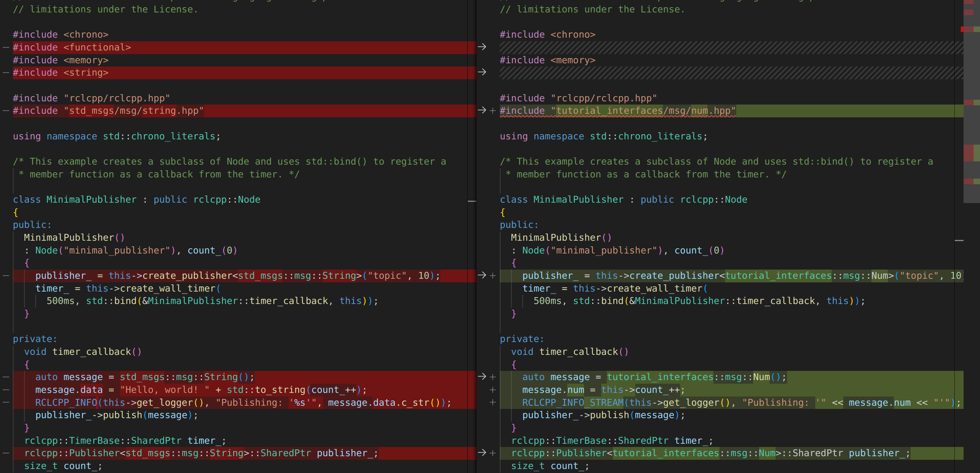This screenshot has height=473, width=980.
Task: Click '#include <memory>' in the right pane
Action: click(x=548, y=60)
